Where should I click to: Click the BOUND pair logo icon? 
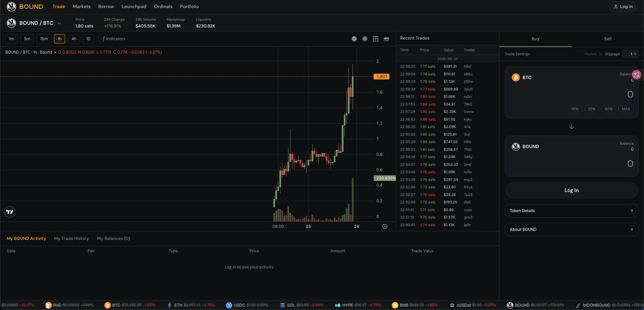point(11,23)
